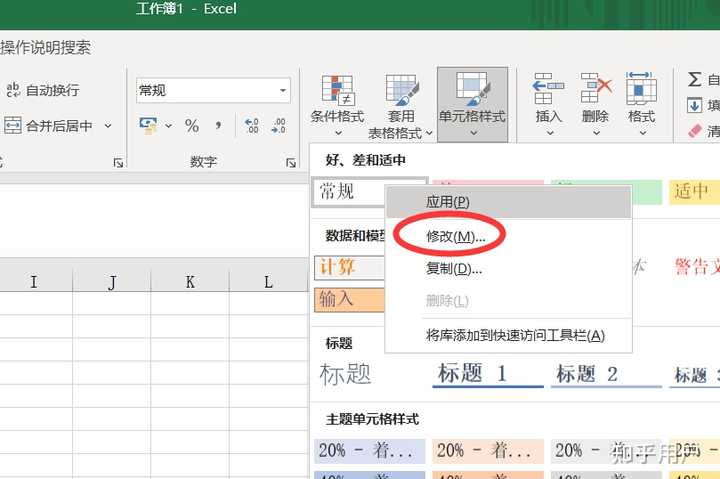The image size is (720, 479).
Task: Expand the Insert (插入) dropdown arrow
Action: (550, 133)
